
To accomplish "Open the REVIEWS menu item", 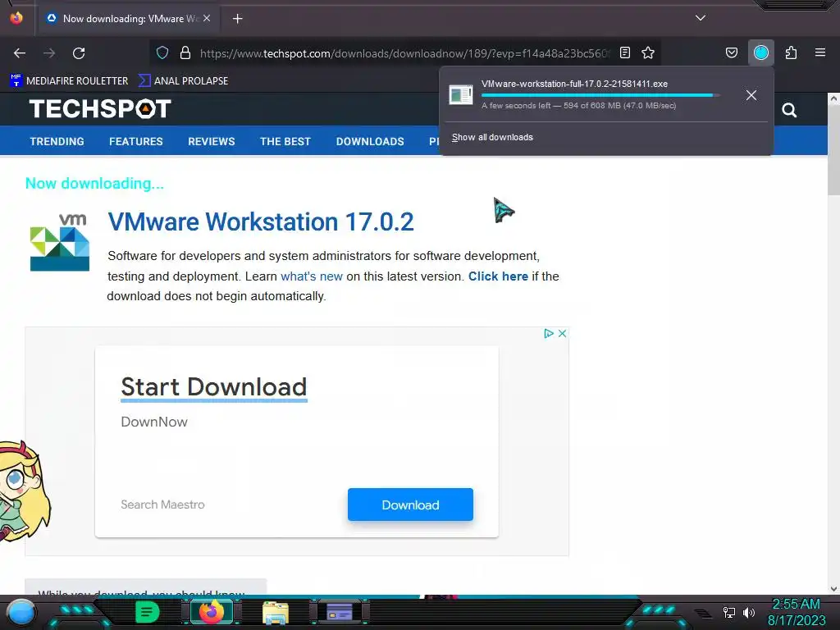I will point(211,141).
